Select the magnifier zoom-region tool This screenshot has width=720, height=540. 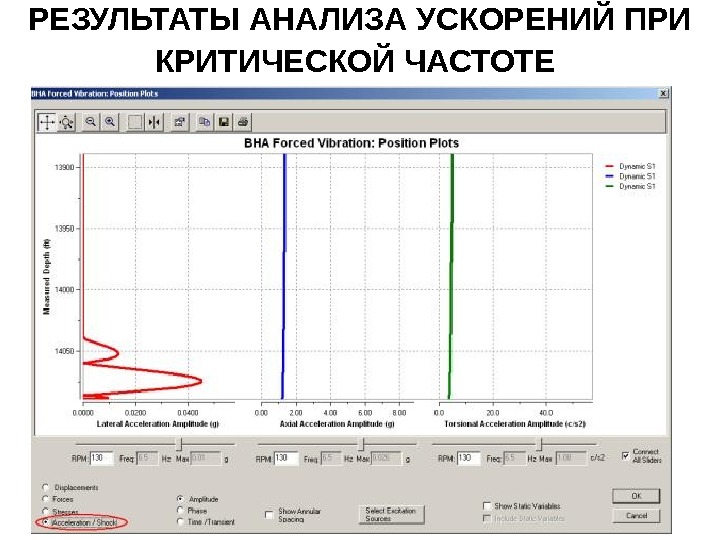(67, 122)
